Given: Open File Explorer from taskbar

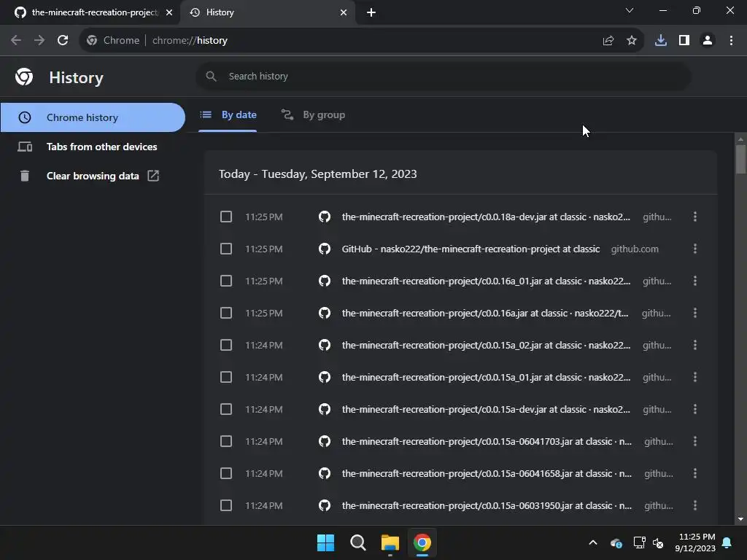Looking at the screenshot, I should [390, 542].
